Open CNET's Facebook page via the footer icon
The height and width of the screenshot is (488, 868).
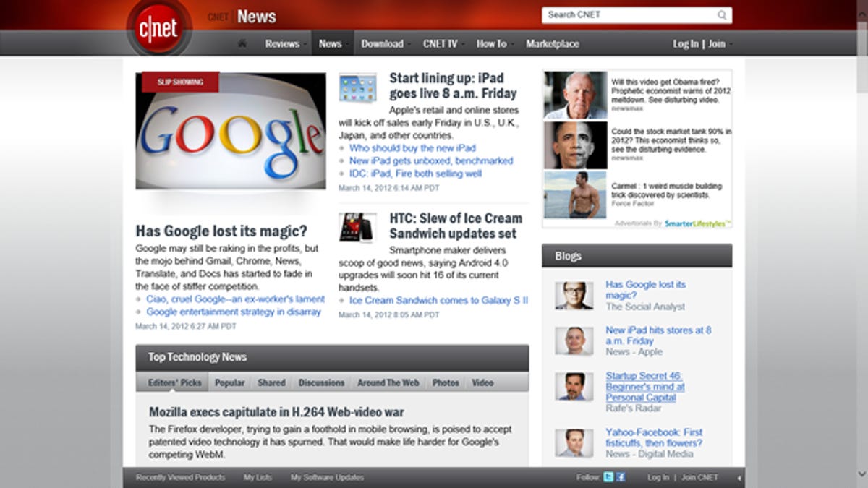tap(621, 477)
